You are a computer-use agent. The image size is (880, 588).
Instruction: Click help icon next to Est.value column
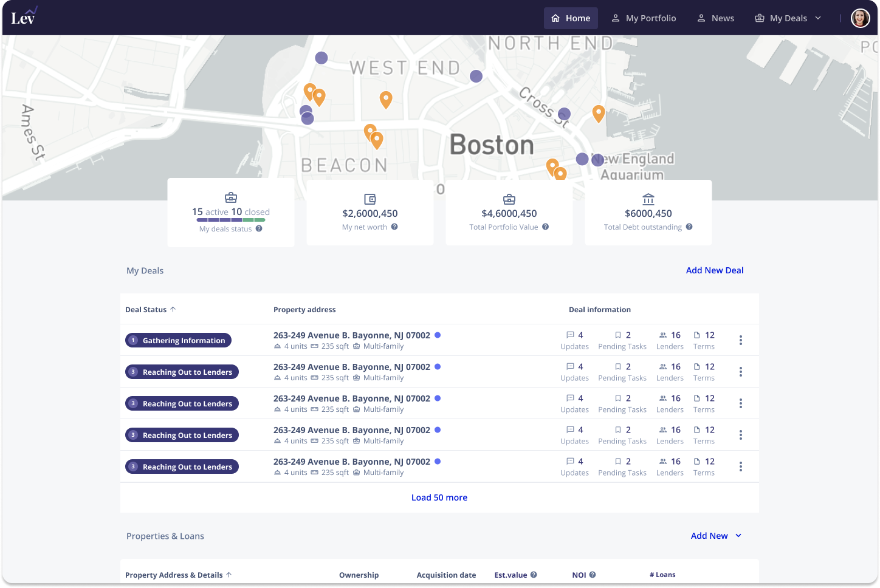(x=534, y=575)
